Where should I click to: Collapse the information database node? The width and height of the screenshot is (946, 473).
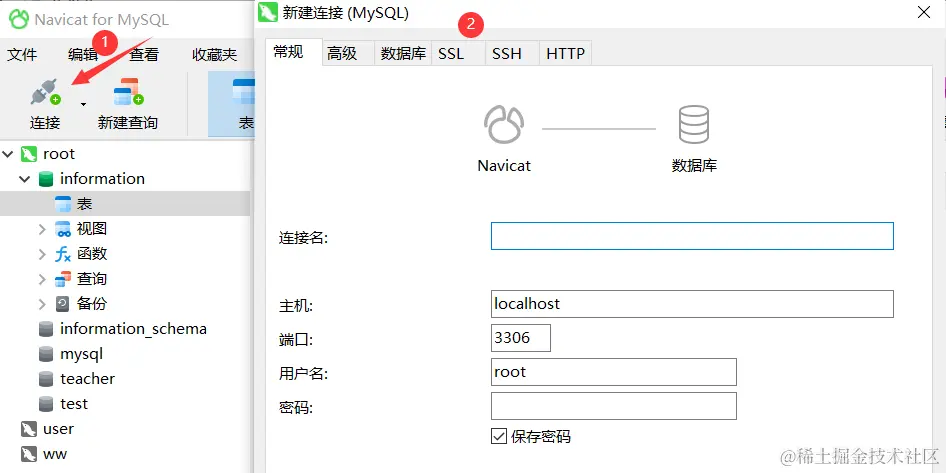(x=25, y=179)
